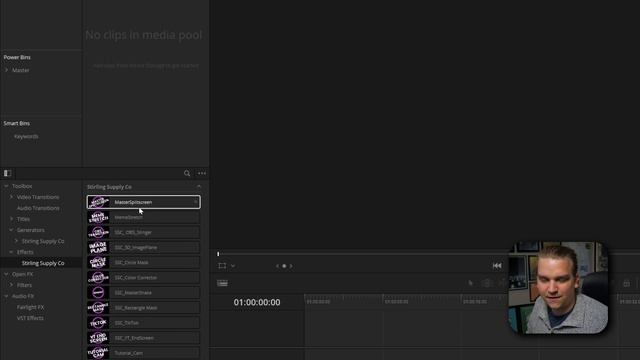Go to previous keyframe arrow in viewer
This screenshot has height=360, width=640.
click(x=278, y=266)
